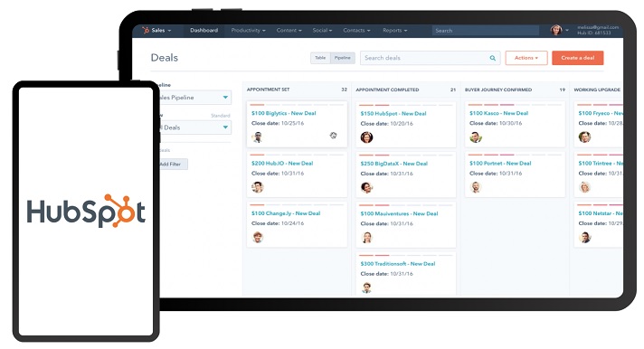Click the Deals page heading

coord(165,58)
